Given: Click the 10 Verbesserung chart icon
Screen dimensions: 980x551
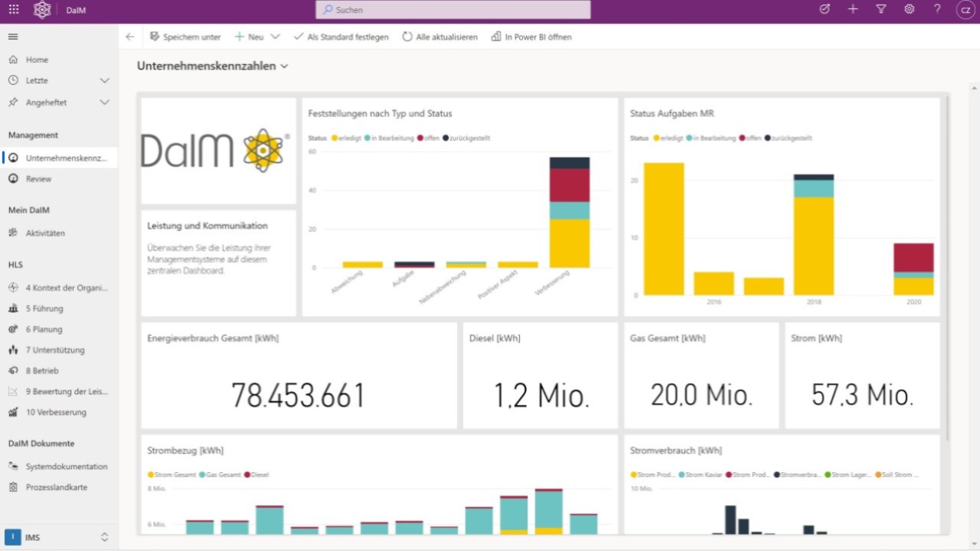Looking at the screenshot, I should (x=13, y=412).
